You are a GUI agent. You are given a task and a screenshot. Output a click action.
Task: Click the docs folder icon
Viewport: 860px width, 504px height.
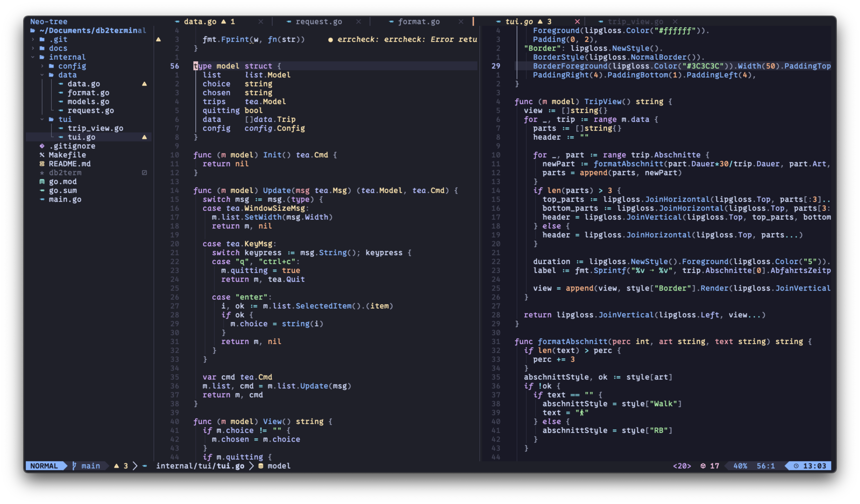(42, 48)
